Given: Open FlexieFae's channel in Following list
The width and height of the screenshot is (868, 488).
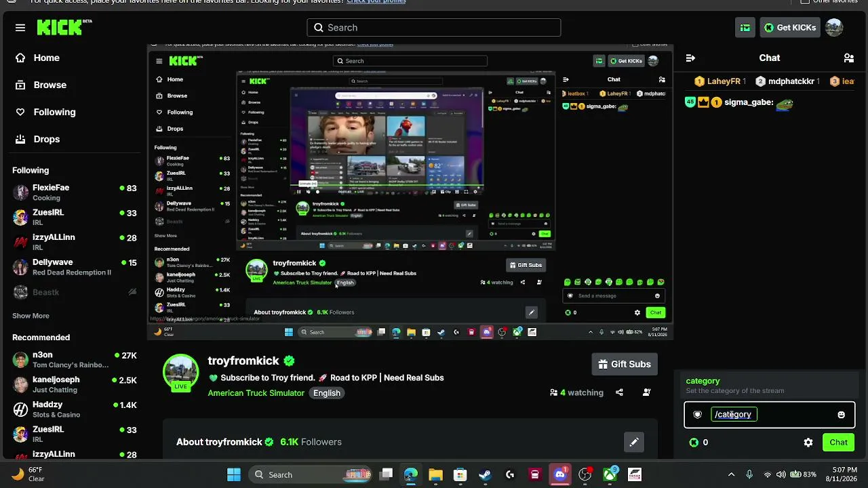Looking at the screenshot, I should [75, 192].
